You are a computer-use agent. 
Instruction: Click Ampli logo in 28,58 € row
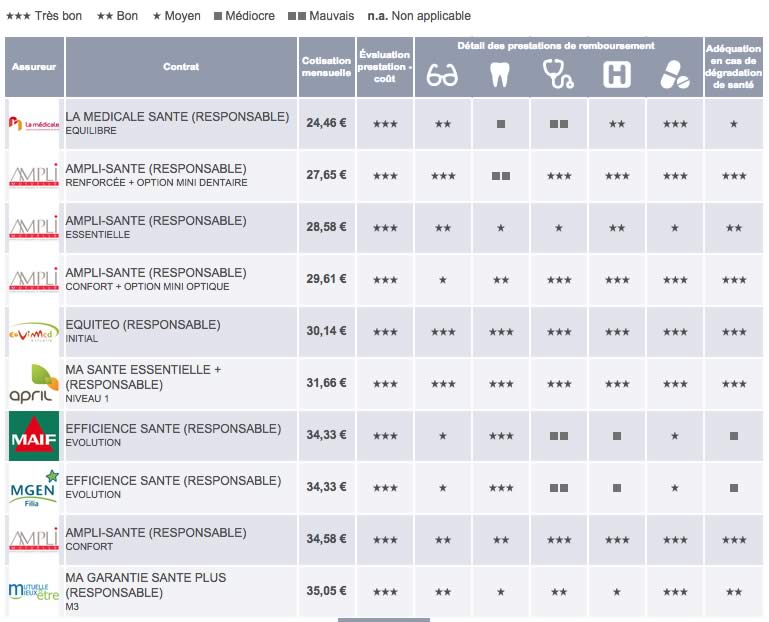[33, 228]
